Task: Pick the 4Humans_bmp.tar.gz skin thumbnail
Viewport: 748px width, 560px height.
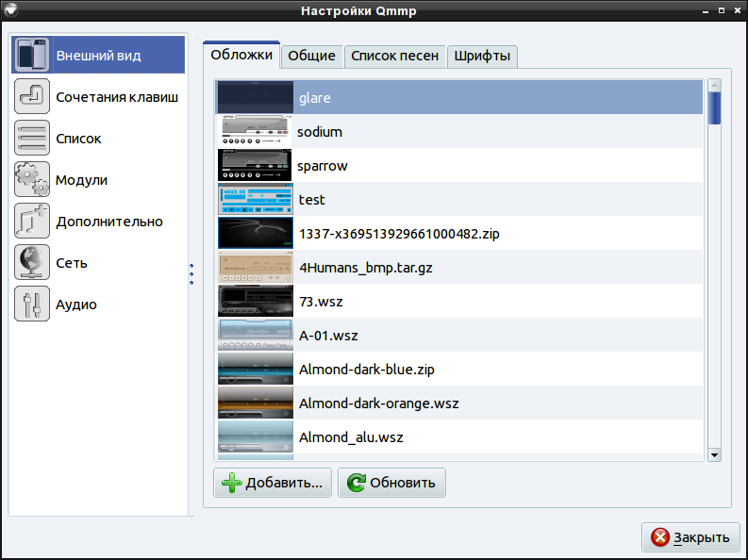Action: tap(256, 267)
